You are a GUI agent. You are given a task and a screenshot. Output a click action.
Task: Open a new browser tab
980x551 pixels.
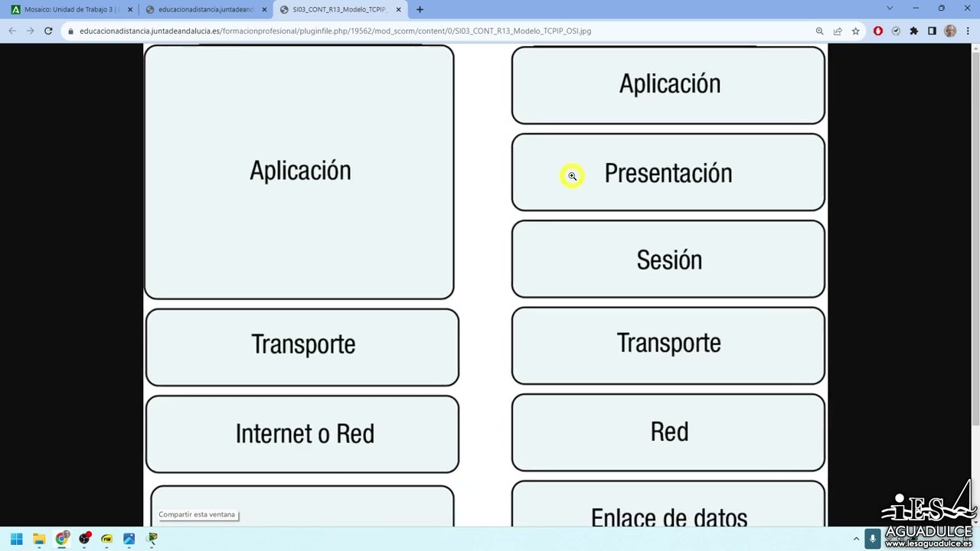point(420,10)
